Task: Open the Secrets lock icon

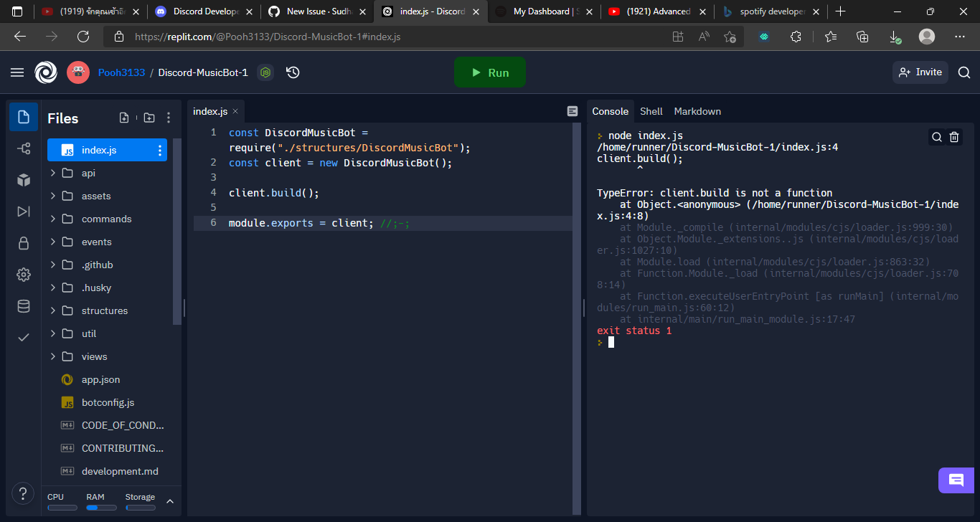Action: tap(24, 243)
